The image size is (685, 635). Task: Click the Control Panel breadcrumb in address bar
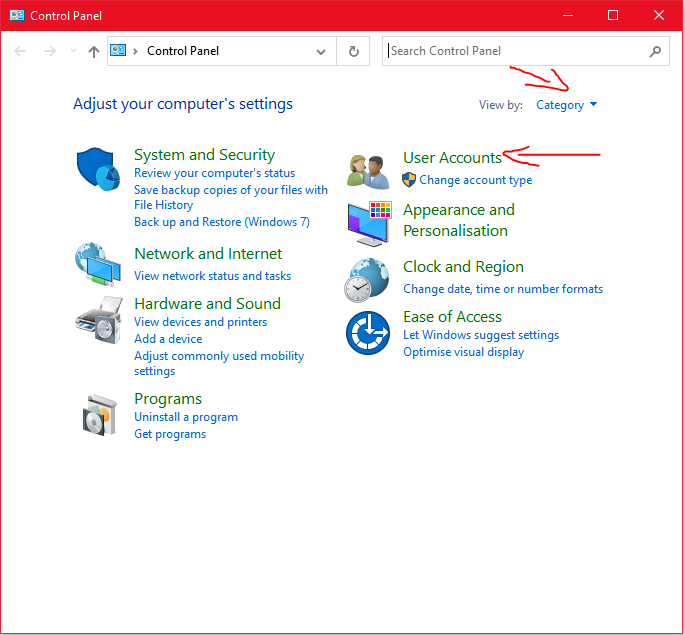point(183,51)
